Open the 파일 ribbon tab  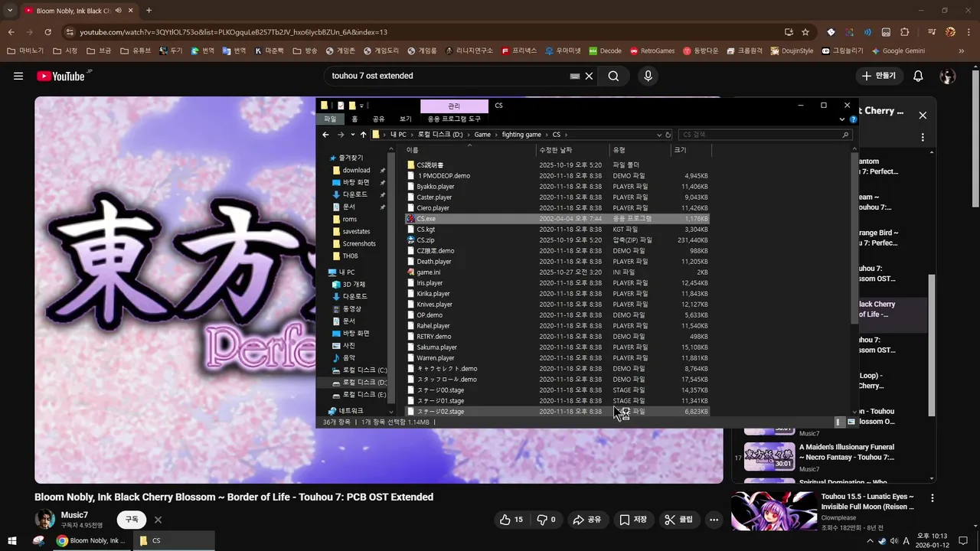click(330, 119)
